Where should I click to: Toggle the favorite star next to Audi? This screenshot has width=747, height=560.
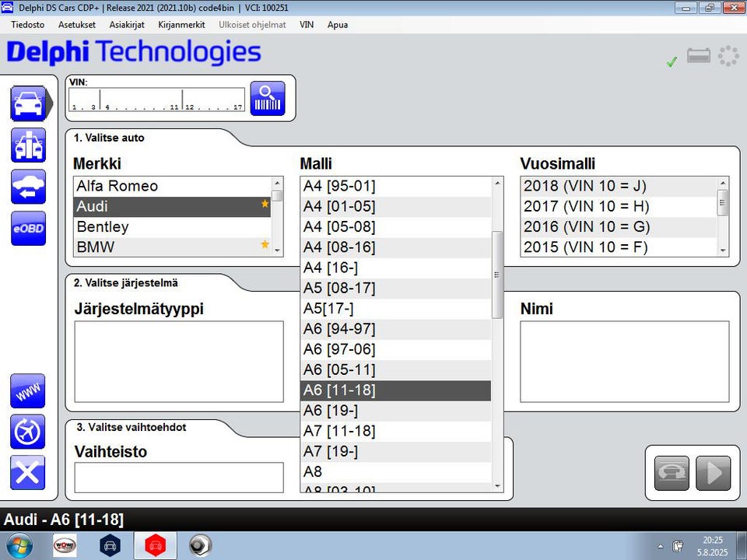265,204
